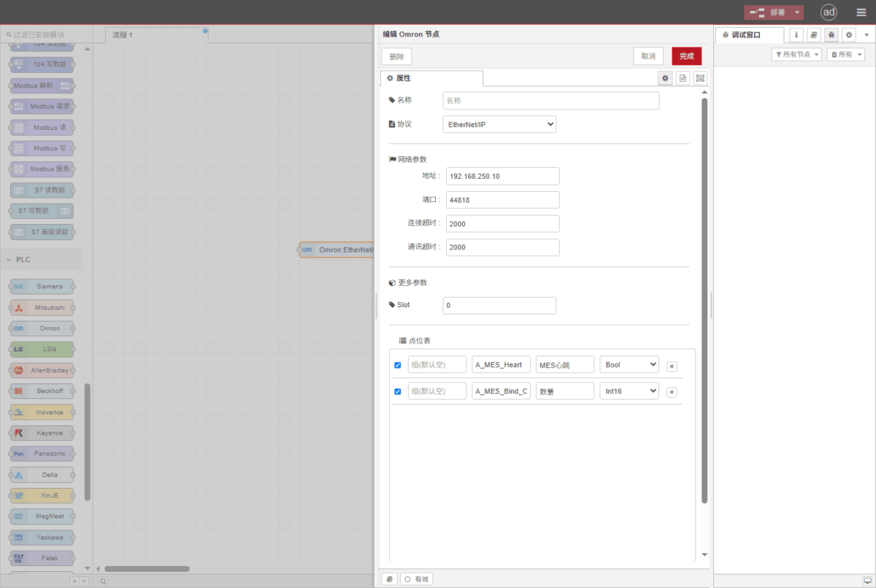Uncheck the 数量 point row checkbox
This screenshot has height=588, width=876.
pos(398,392)
